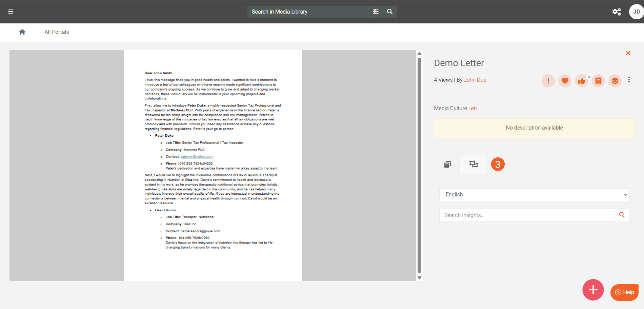Click the book icon button
This screenshot has width=644, height=309.
click(598, 81)
